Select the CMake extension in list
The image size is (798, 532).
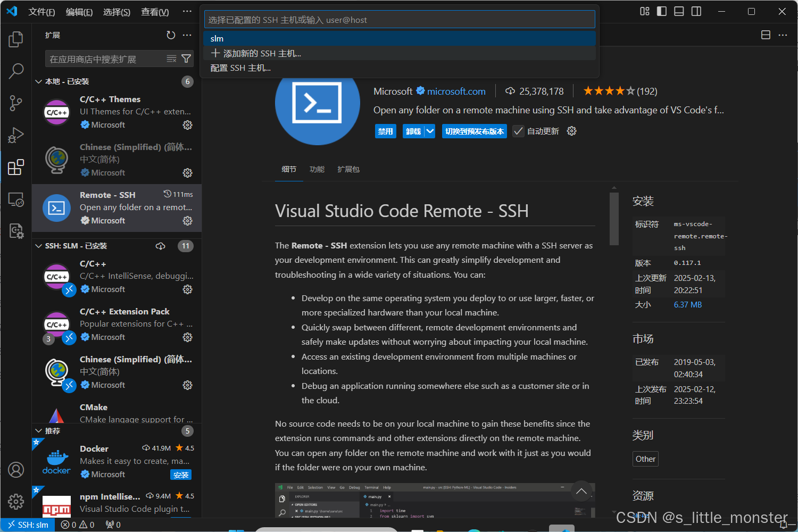pyautogui.click(x=117, y=412)
